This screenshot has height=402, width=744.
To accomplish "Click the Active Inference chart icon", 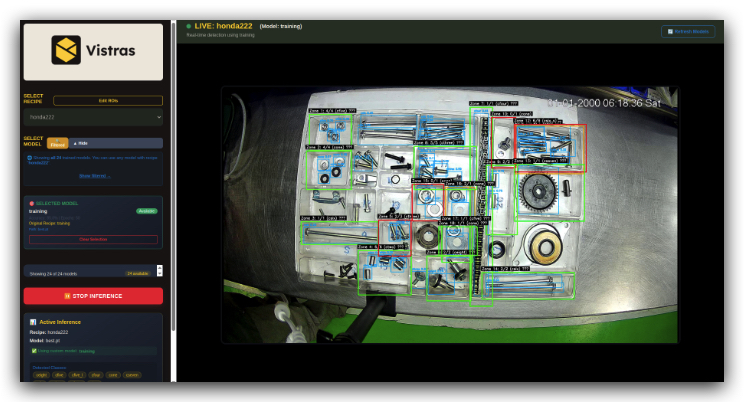I will [32, 322].
